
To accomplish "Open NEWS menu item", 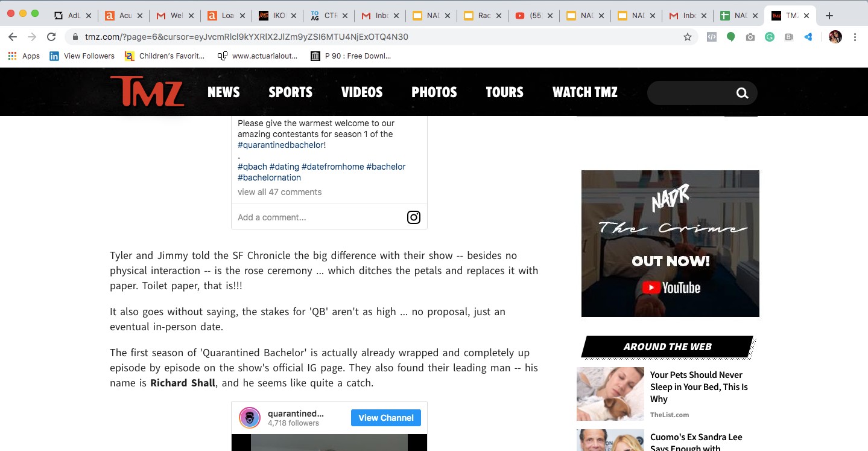I will pyautogui.click(x=224, y=92).
